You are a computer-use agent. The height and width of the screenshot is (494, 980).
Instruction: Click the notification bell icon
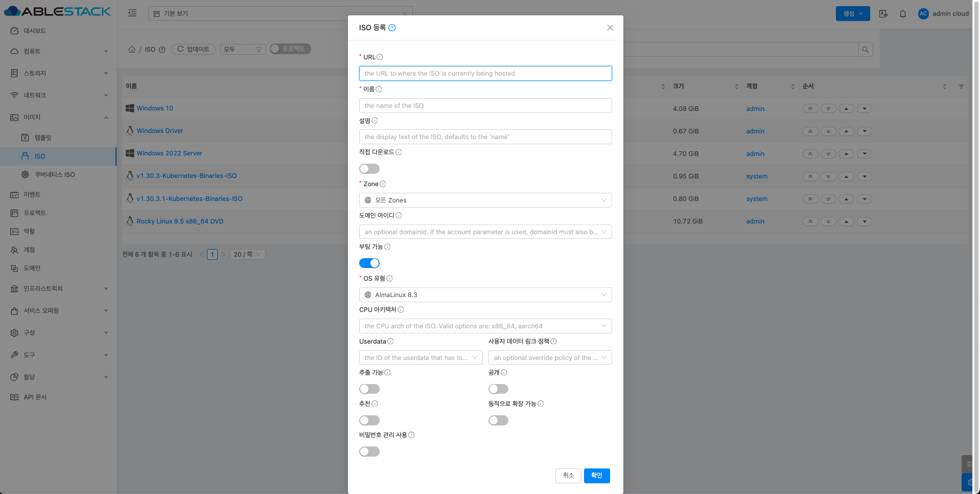(x=902, y=14)
